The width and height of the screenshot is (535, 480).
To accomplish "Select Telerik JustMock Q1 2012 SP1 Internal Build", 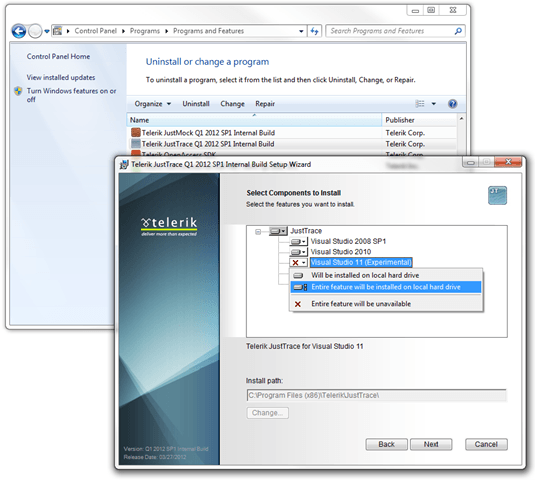I will tap(208, 133).
